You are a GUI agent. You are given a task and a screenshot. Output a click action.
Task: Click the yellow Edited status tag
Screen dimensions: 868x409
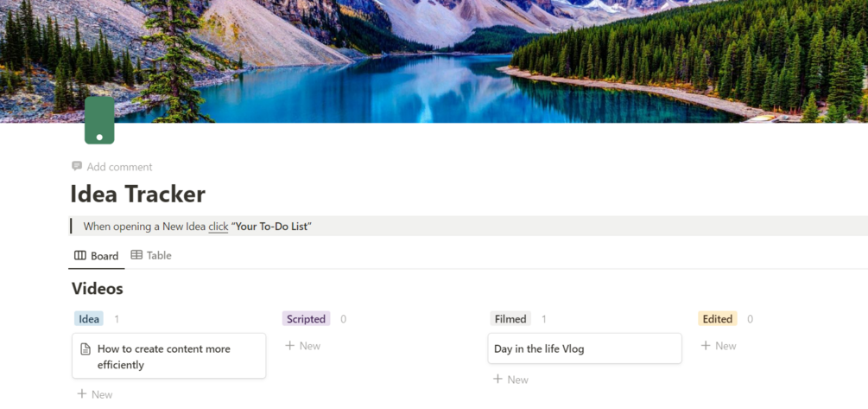coord(718,319)
